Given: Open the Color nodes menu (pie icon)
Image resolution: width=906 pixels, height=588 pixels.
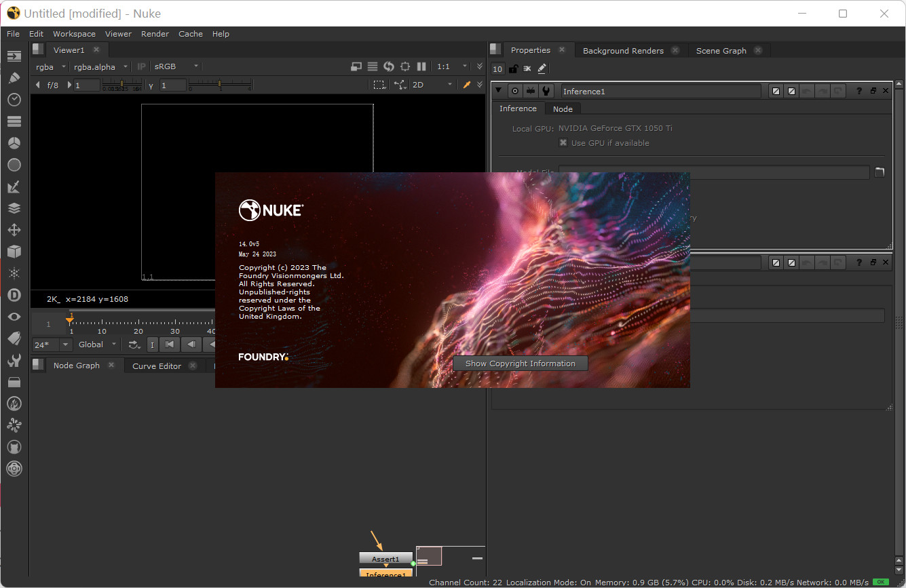Looking at the screenshot, I should click(14, 143).
